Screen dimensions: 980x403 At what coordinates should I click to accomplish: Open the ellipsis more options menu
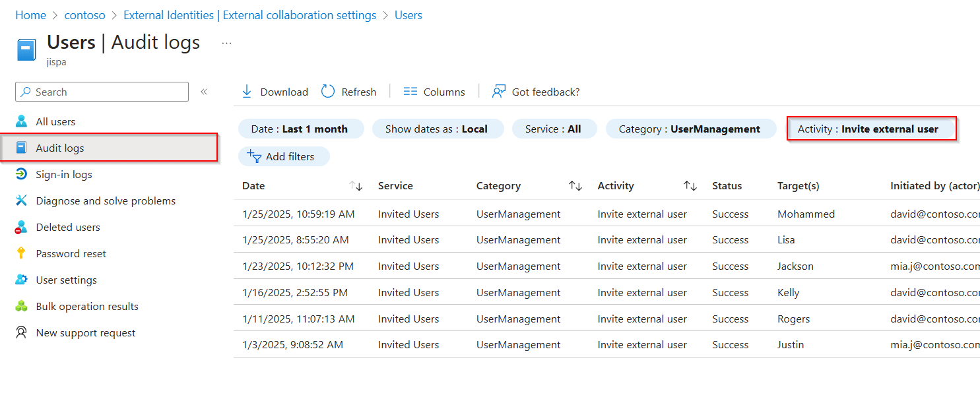point(226,43)
